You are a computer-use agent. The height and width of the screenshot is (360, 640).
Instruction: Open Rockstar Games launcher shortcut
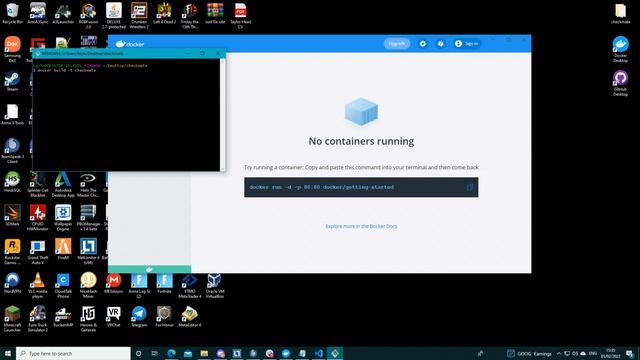pos(12,252)
